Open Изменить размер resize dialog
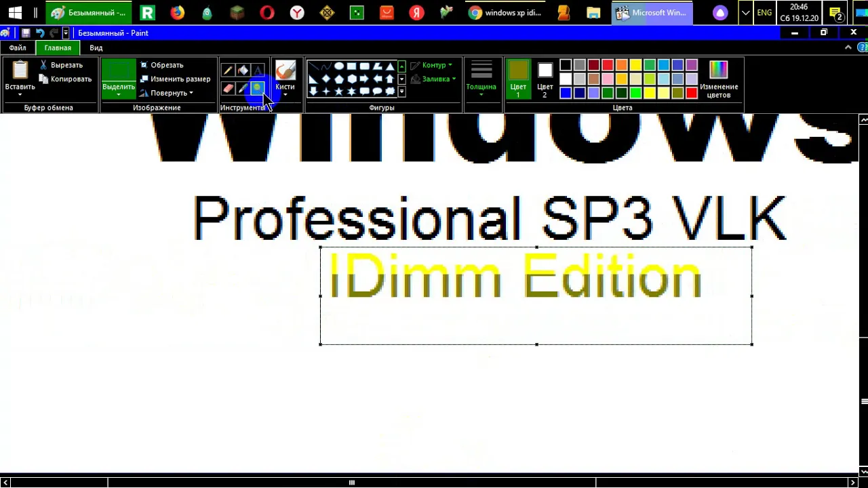 click(175, 79)
